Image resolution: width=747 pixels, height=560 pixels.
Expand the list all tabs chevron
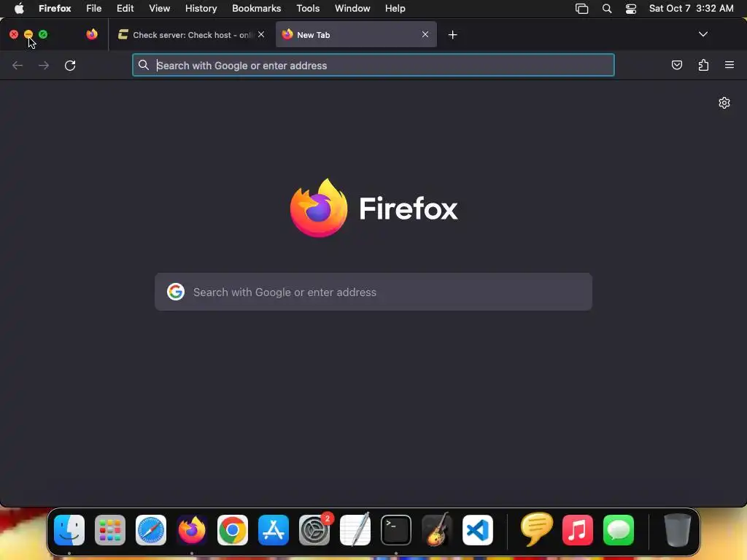tap(703, 34)
